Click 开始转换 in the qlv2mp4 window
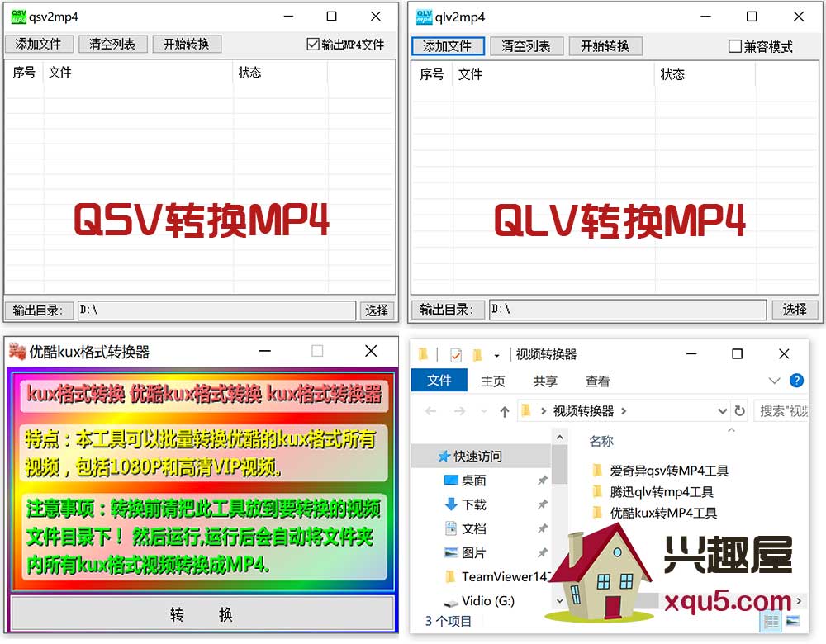This screenshot has height=644, width=826. point(605,46)
